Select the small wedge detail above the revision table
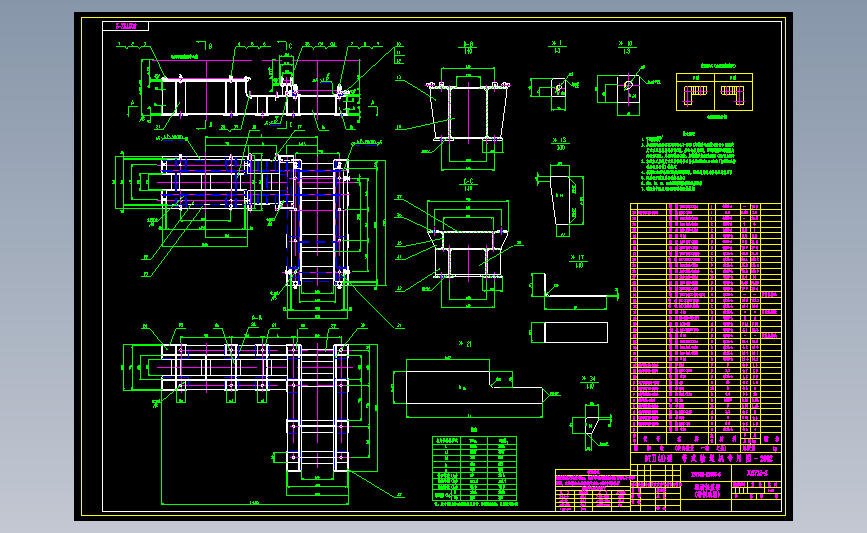 591,426
